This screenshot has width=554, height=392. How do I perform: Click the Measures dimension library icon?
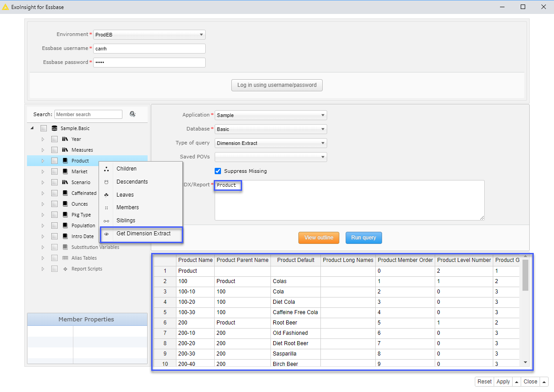[x=65, y=150]
